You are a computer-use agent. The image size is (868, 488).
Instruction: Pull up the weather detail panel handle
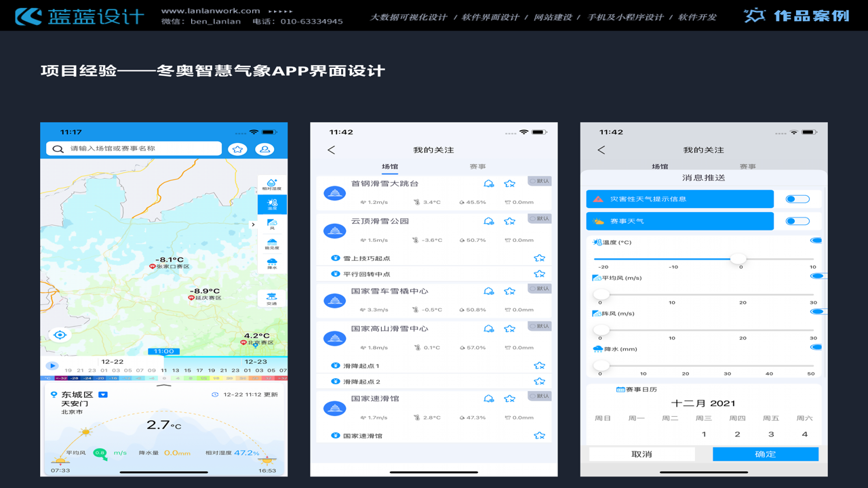[x=164, y=386]
